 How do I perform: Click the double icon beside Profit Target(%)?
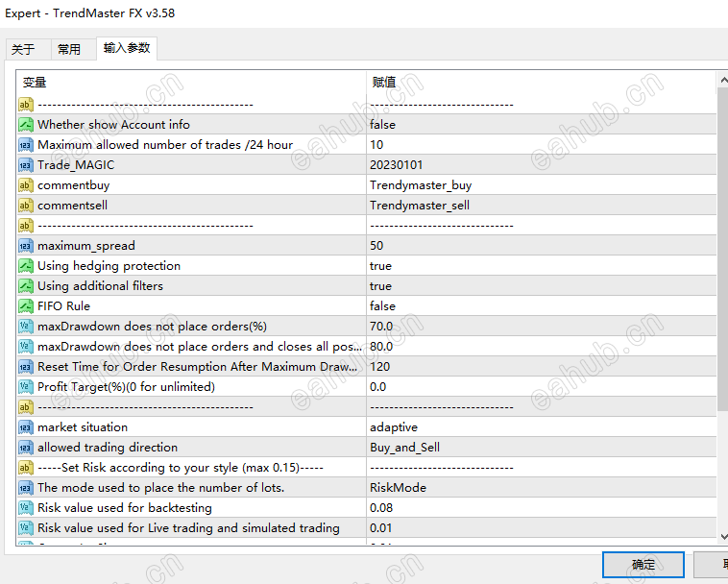pyautogui.click(x=26, y=387)
